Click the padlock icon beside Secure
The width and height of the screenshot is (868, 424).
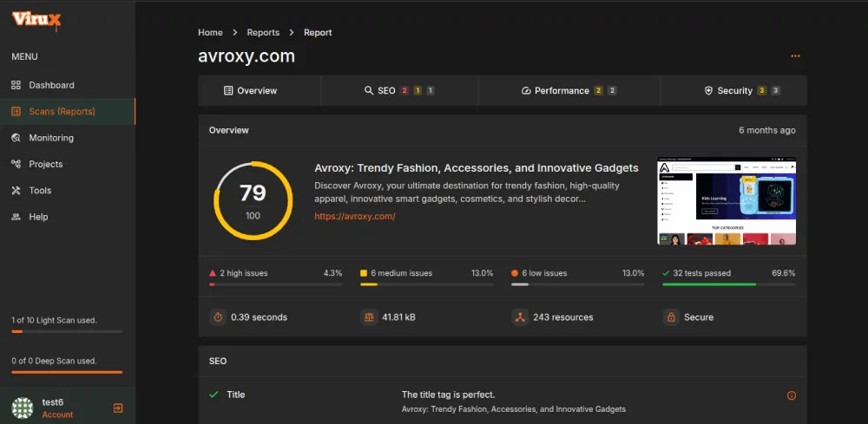[671, 317]
